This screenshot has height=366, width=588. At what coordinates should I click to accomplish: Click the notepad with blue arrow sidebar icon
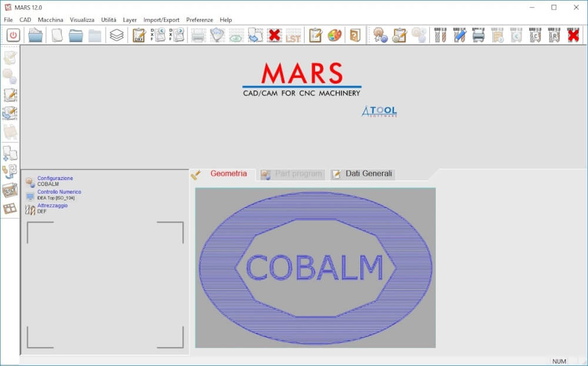(x=10, y=114)
